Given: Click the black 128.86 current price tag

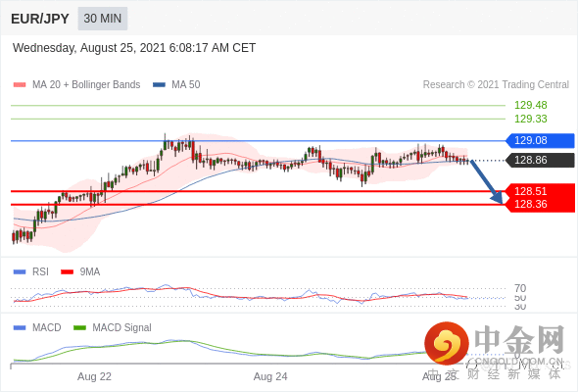Looking at the screenshot, I should tap(540, 160).
